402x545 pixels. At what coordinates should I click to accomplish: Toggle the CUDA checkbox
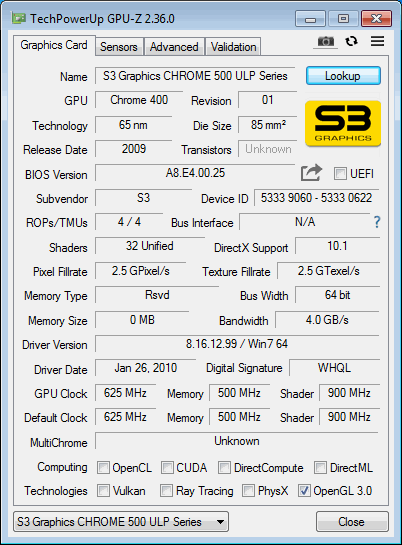point(167,467)
